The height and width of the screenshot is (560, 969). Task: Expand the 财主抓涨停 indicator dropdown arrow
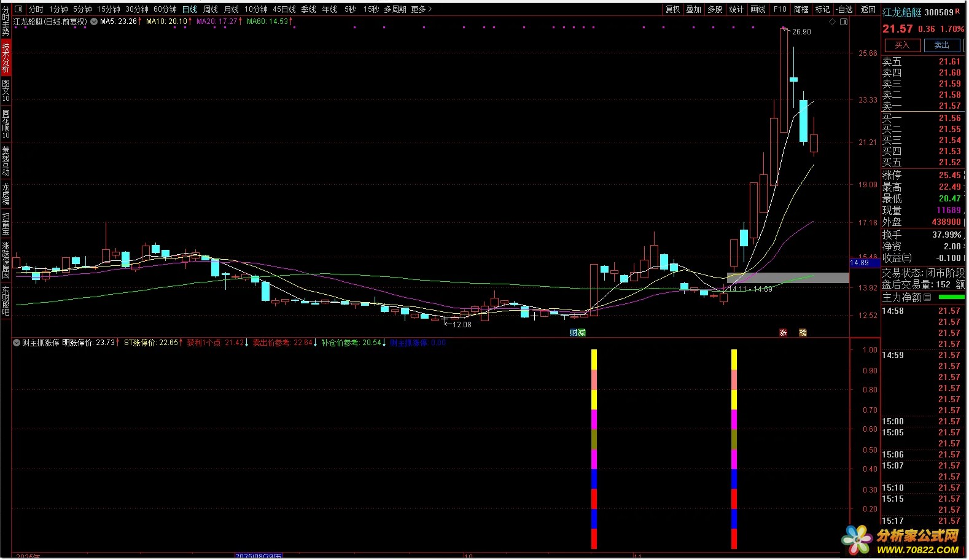pos(17,343)
